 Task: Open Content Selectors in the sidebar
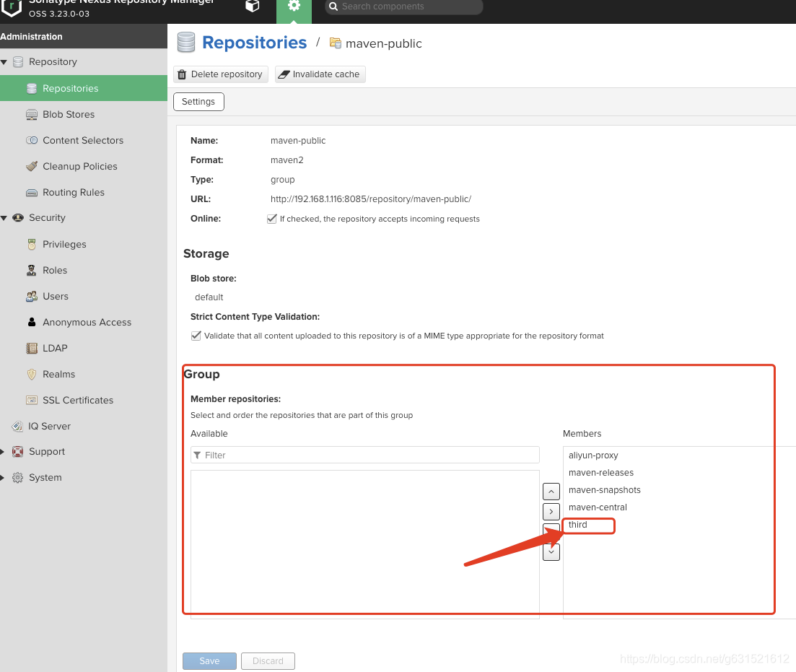[x=83, y=140]
